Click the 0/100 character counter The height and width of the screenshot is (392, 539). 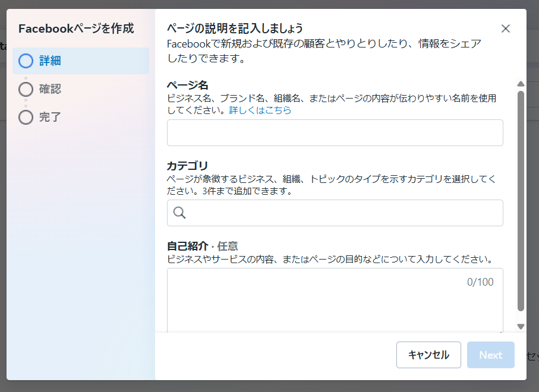[x=480, y=282]
